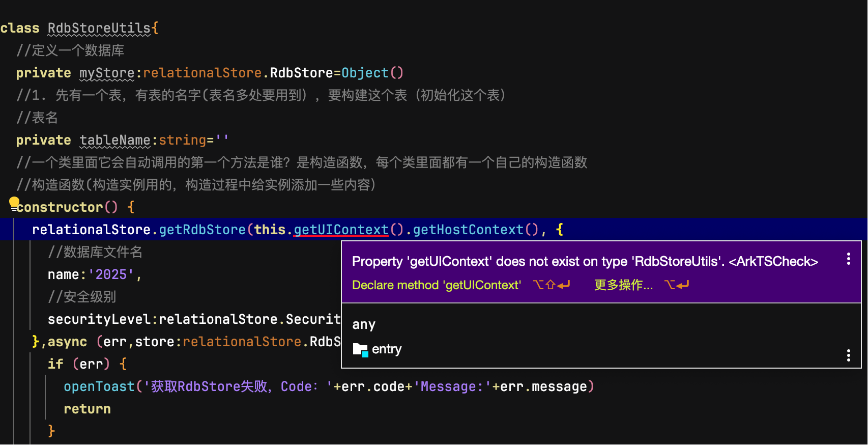The height and width of the screenshot is (445, 868).
Task: Click the return statement keyword
Action: (x=87, y=409)
